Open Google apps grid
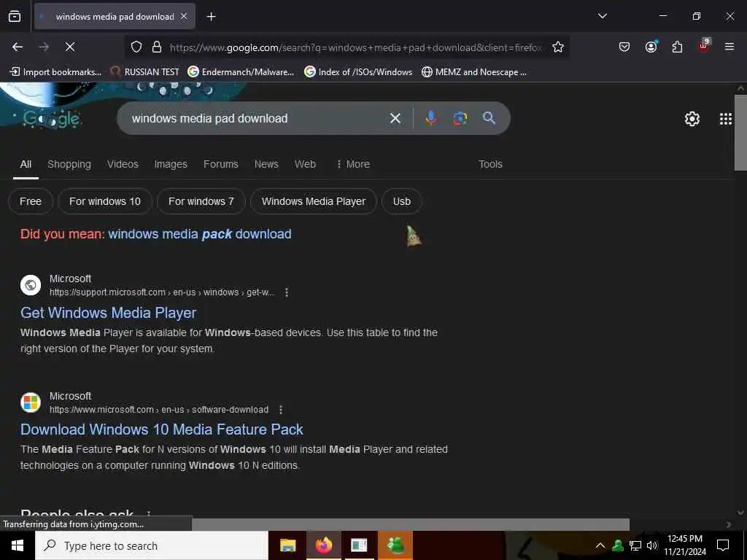This screenshot has width=747, height=560. pos(726,119)
